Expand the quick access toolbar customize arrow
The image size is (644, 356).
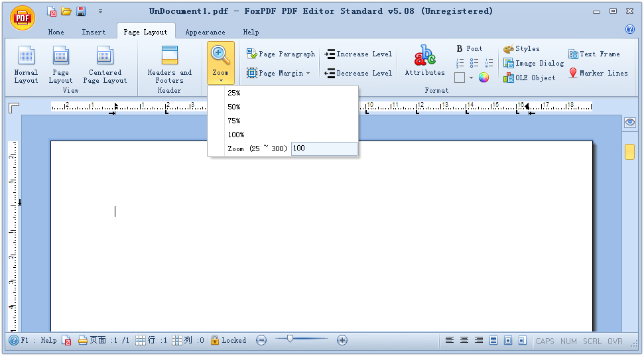(100, 11)
